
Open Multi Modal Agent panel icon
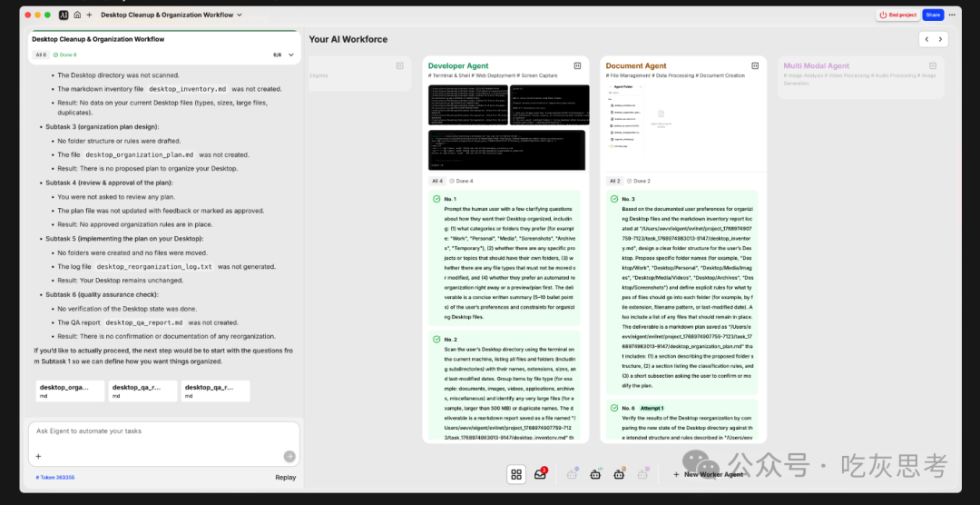[x=933, y=65]
